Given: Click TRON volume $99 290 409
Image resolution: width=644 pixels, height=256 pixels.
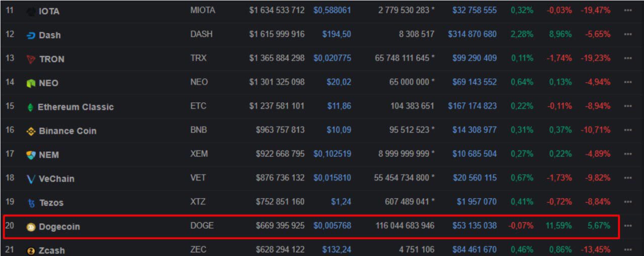Looking at the screenshot, I should pos(474,58).
